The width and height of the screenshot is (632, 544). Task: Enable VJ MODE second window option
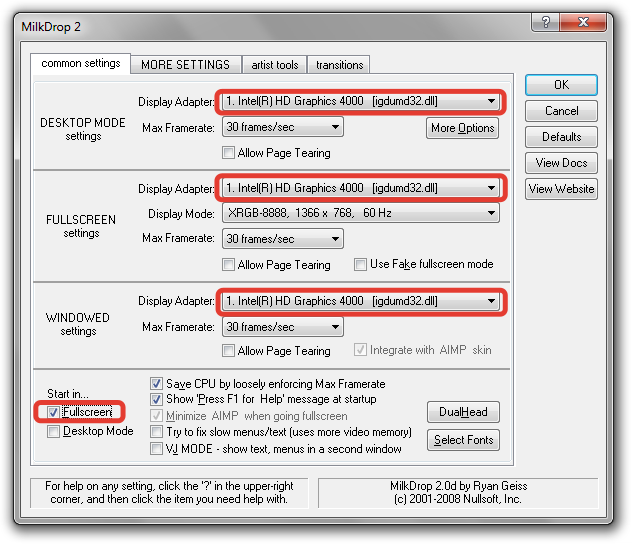[x=156, y=449]
